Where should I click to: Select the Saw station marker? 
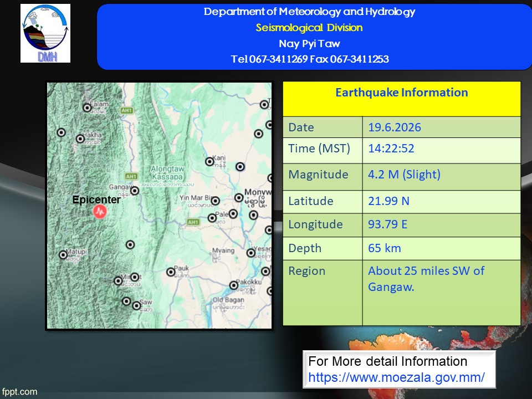click(137, 306)
